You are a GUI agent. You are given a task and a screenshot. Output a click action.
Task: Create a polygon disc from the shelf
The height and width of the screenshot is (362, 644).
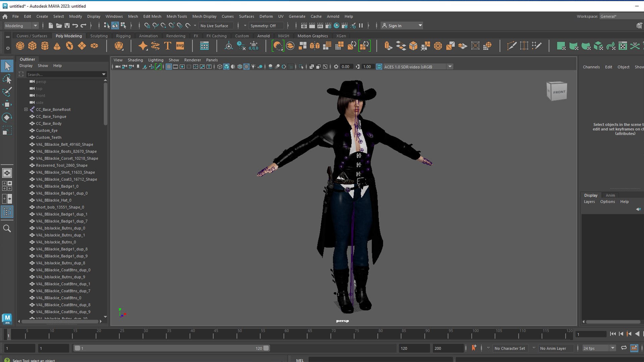pos(94,46)
